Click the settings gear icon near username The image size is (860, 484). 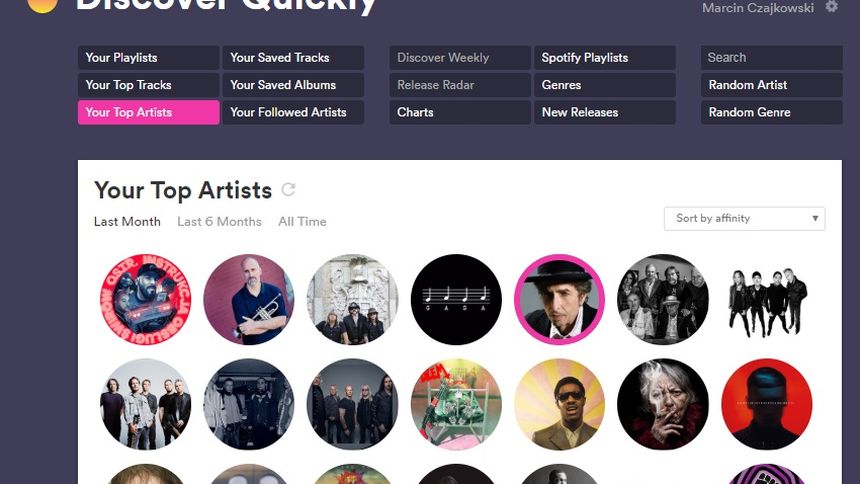(x=832, y=7)
